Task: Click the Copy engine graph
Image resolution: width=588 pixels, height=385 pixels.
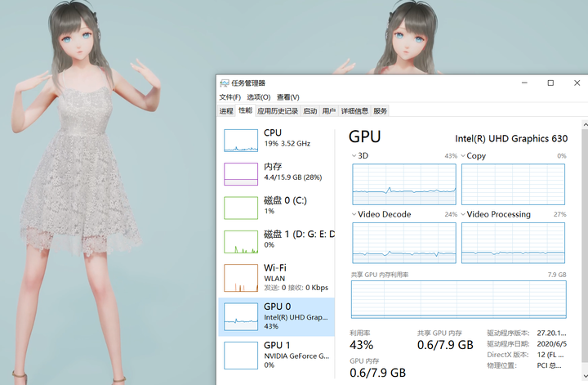Action: click(x=513, y=184)
